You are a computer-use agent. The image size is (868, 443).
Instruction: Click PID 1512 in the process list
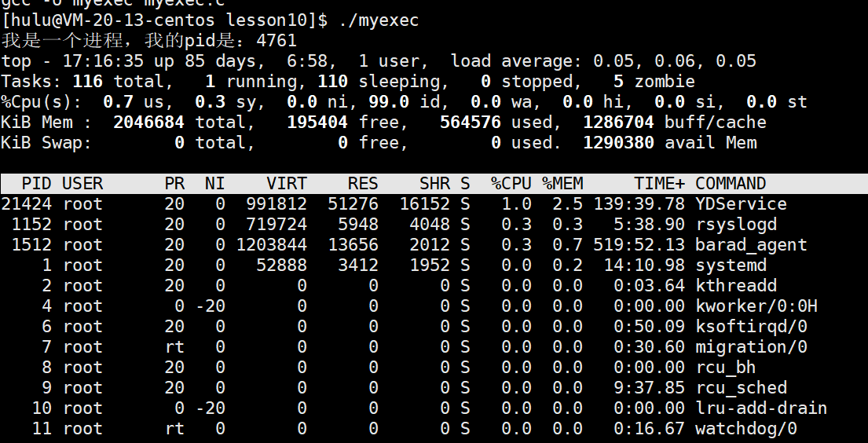pyautogui.click(x=31, y=245)
